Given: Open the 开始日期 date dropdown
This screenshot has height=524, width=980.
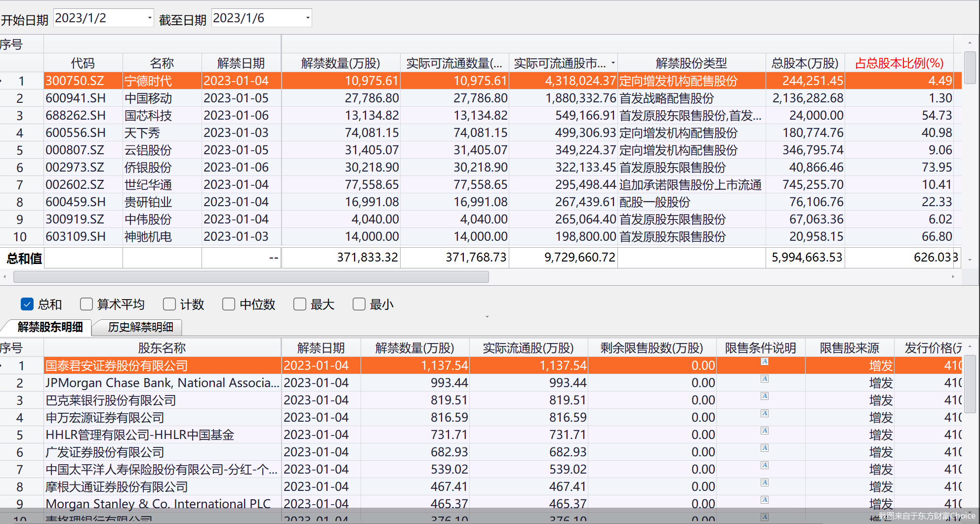Looking at the screenshot, I should click(x=149, y=18).
